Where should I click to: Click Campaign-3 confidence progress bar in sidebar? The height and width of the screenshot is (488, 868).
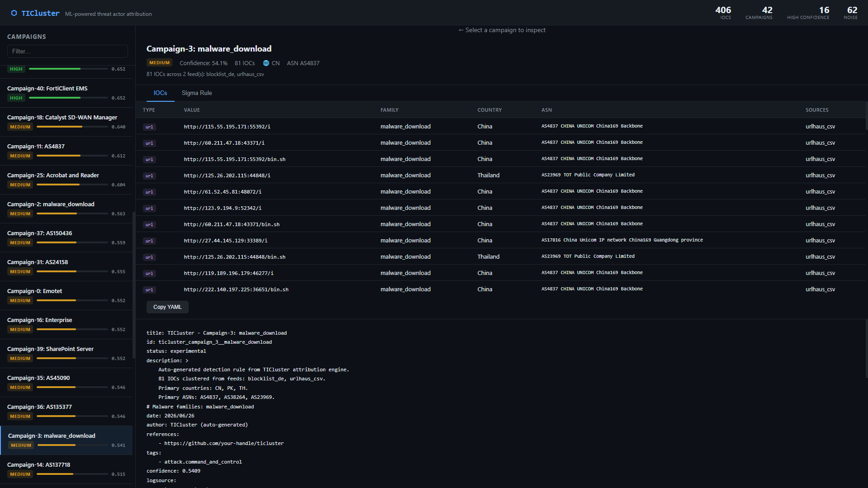[72, 445]
